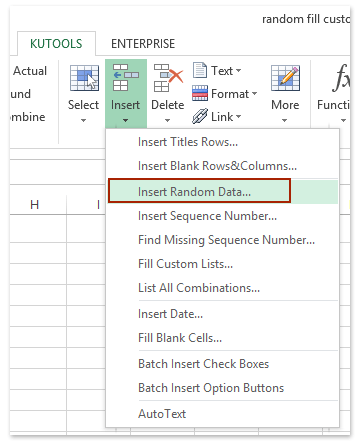Choose Fill Blank Cells entry
360x444 pixels.
click(x=223, y=338)
